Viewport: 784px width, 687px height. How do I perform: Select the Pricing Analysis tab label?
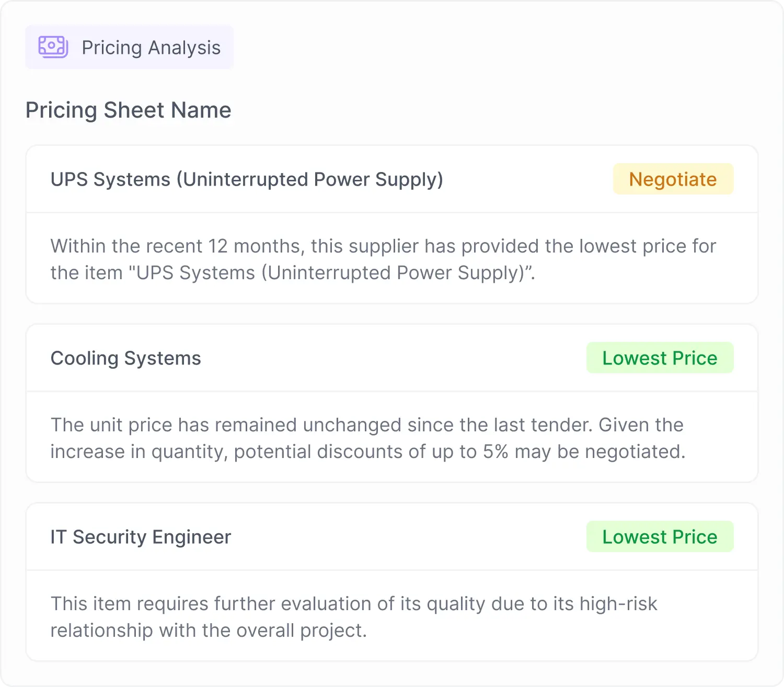[x=151, y=48]
